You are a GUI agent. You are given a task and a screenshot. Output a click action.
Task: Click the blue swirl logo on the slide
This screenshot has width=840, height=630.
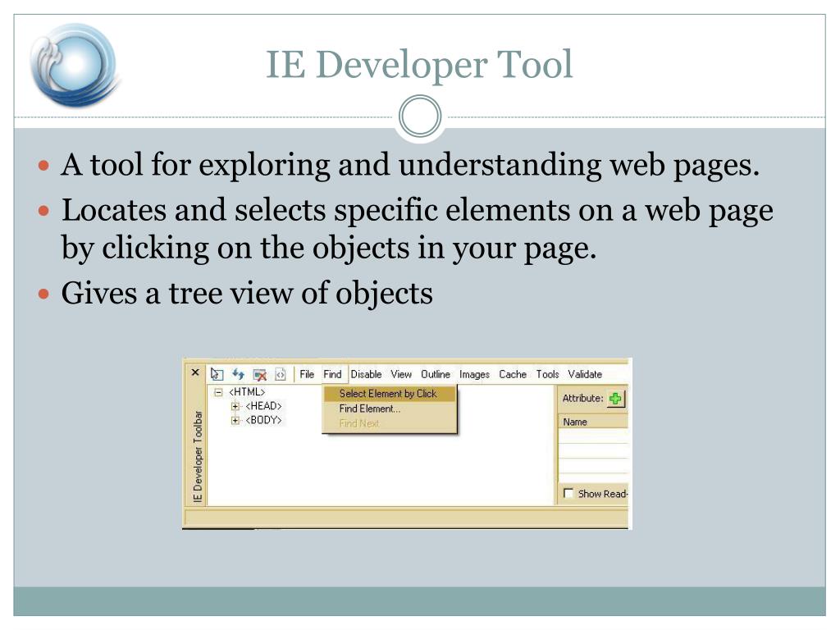pyautogui.click(x=75, y=65)
